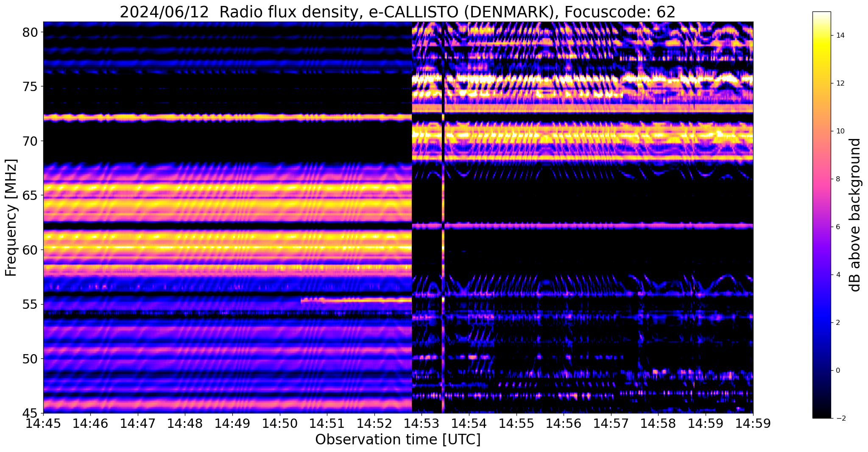Click the colorbar tick label 2

tap(837, 323)
